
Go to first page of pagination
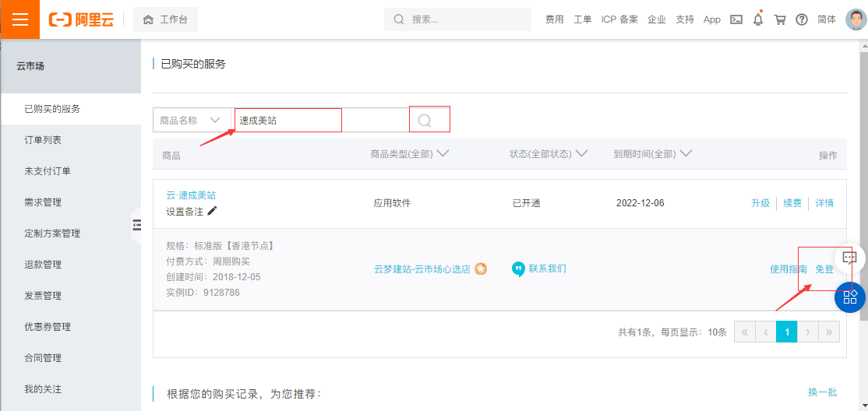(745, 332)
